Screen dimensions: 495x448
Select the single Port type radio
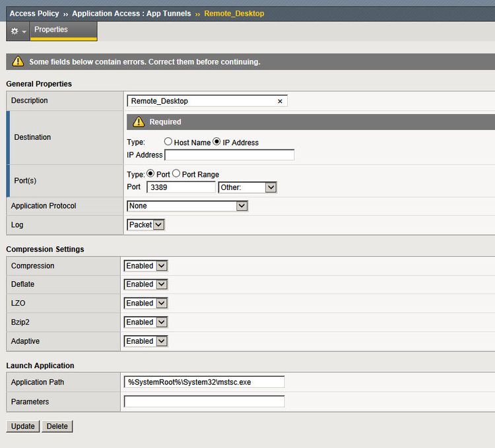pos(150,174)
